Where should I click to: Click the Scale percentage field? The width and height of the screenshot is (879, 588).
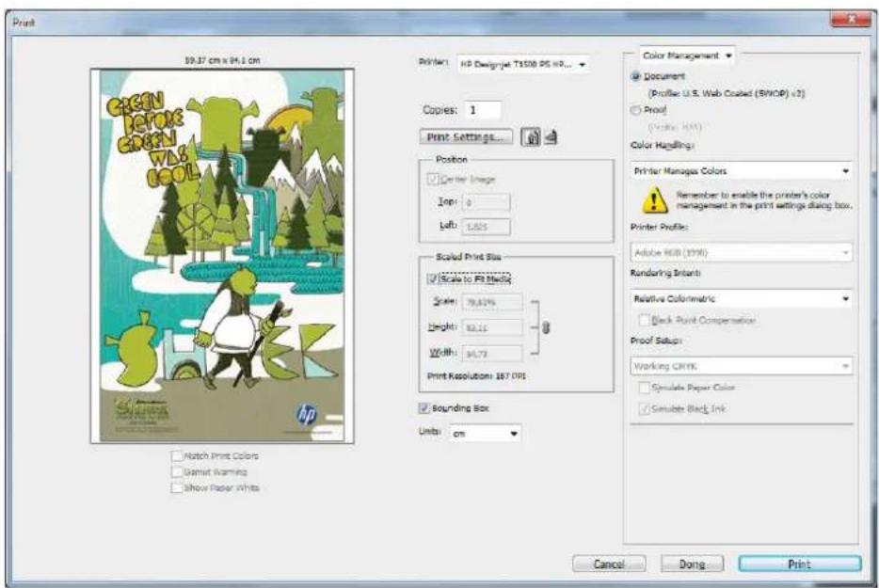(492, 302)
